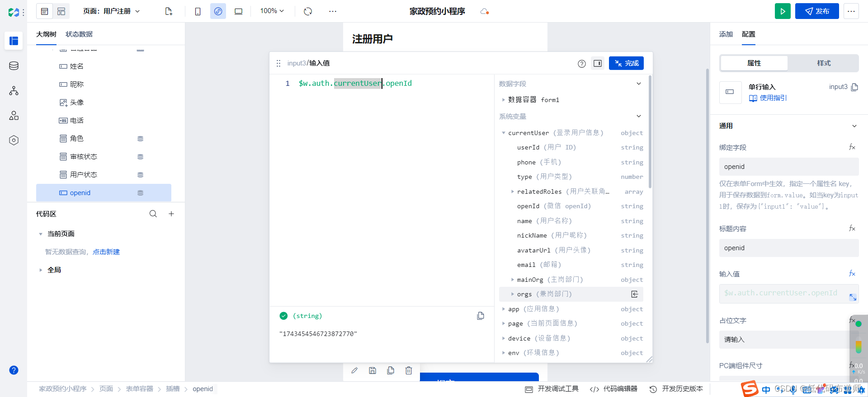Expand the app (应用信息) node
The height and width of the screenshot is (397, 868).
503,309
